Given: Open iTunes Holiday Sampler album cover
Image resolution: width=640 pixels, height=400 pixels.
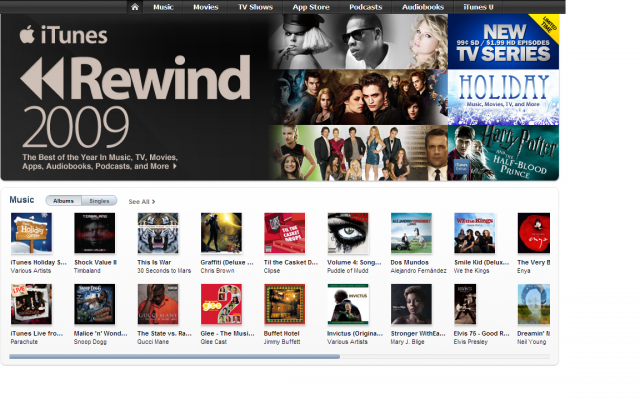Looking at the screenshot, I should pos(31,233).
